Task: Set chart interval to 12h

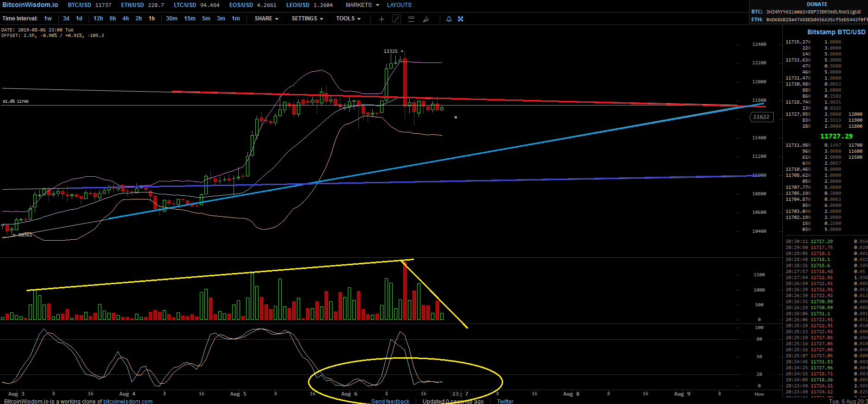Action: (x=98, y=19)
